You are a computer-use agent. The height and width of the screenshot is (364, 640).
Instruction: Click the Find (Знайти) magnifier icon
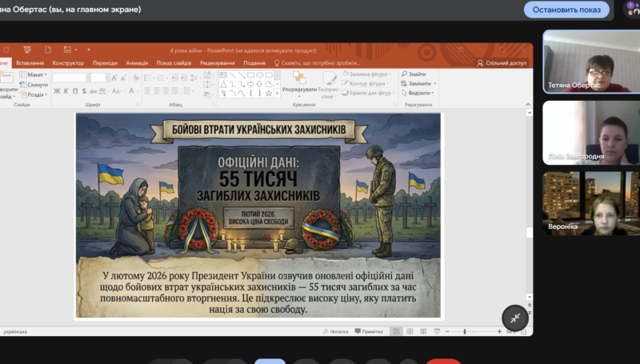[x=404, y=74]
